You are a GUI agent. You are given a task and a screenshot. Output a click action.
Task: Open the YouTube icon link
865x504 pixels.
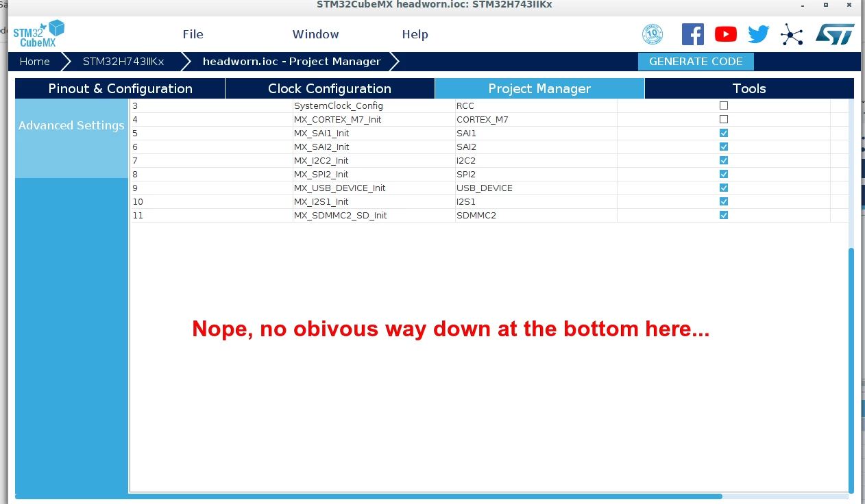coord(726,34)
